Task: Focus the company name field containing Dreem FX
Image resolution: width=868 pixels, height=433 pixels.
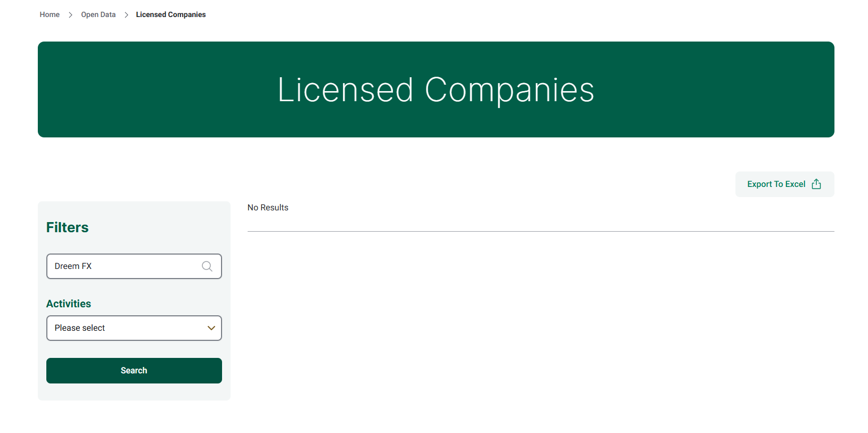Action: pyautogui.click(x=134, y=266)
